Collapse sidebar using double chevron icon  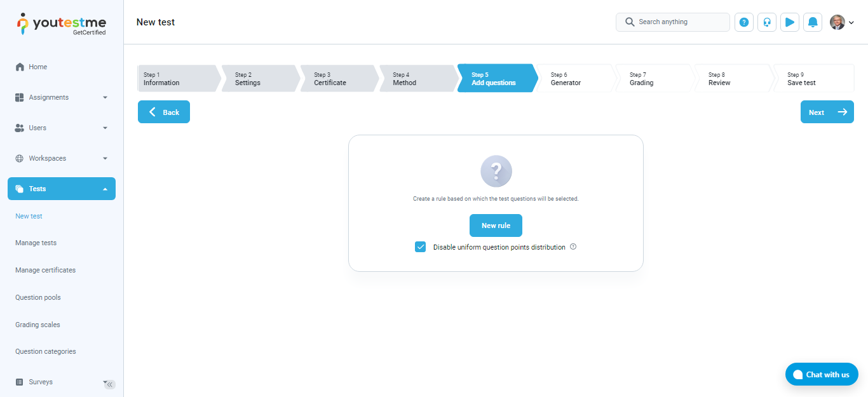pos(110,384)
